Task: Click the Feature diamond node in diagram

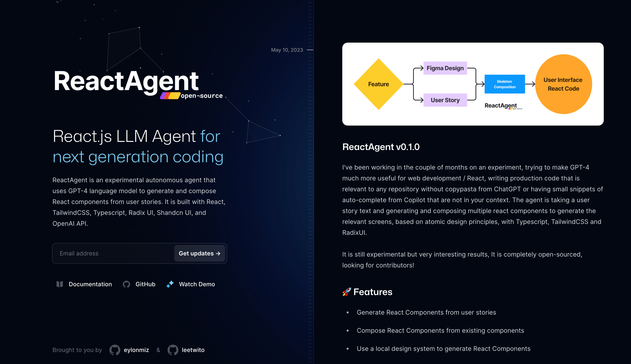Action: point(377,84)
